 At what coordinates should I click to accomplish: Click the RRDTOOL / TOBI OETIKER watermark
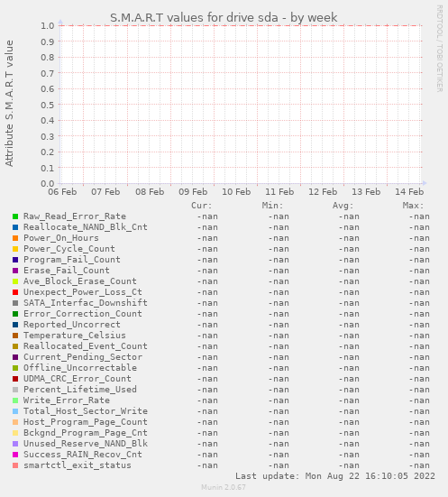coord(440,49)
